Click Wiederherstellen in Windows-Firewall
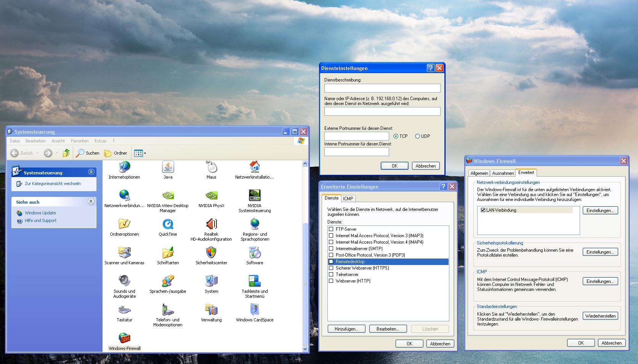Image resolution: width=638 pixels, height=364 pixels. coord(600,316)
